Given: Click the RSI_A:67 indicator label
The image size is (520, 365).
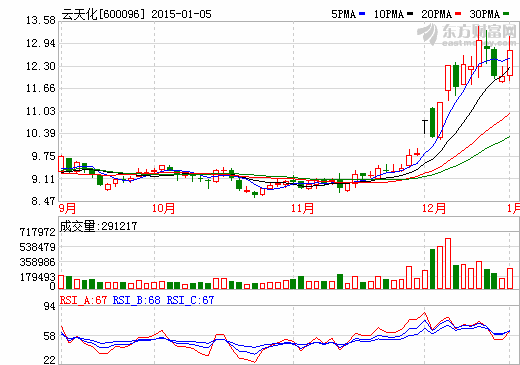Looking at the screenshot, I should pyautogui.click(x=83, y=300).
